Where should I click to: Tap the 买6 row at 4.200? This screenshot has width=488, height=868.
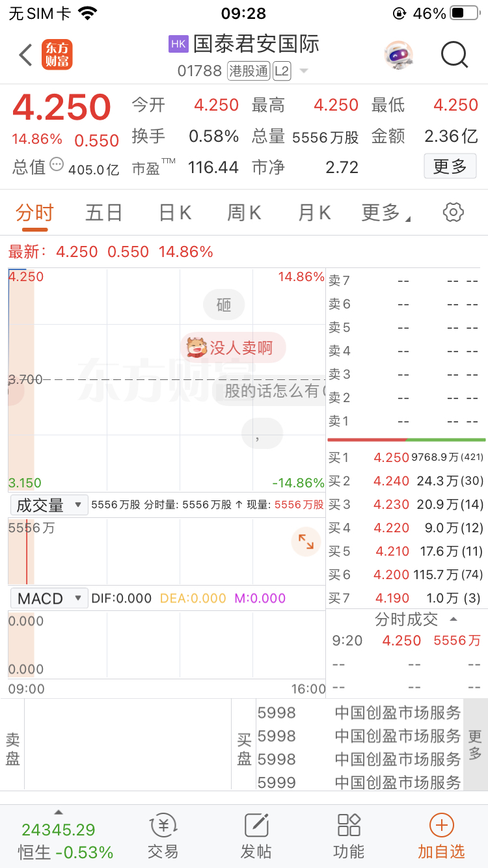(407, 575)
